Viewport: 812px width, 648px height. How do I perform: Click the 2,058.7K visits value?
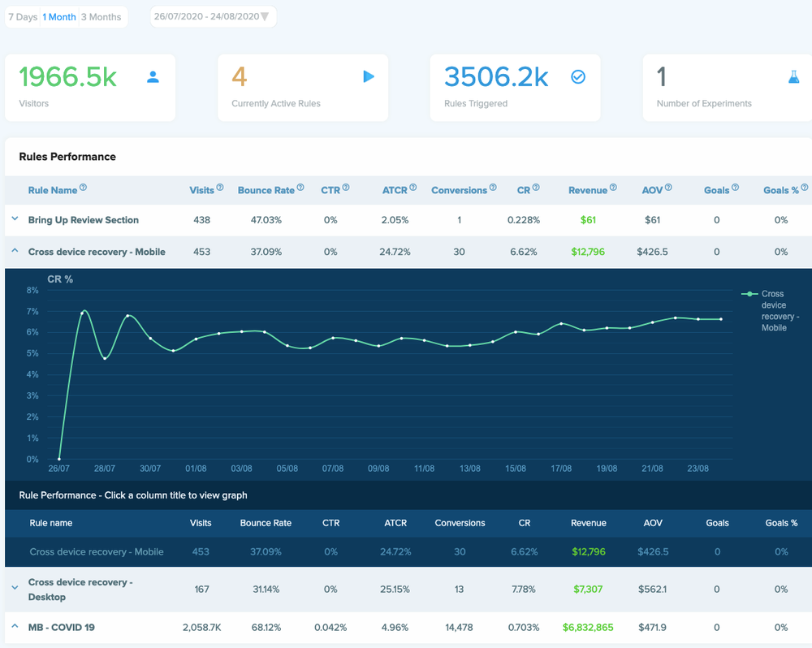pos(201,627)
